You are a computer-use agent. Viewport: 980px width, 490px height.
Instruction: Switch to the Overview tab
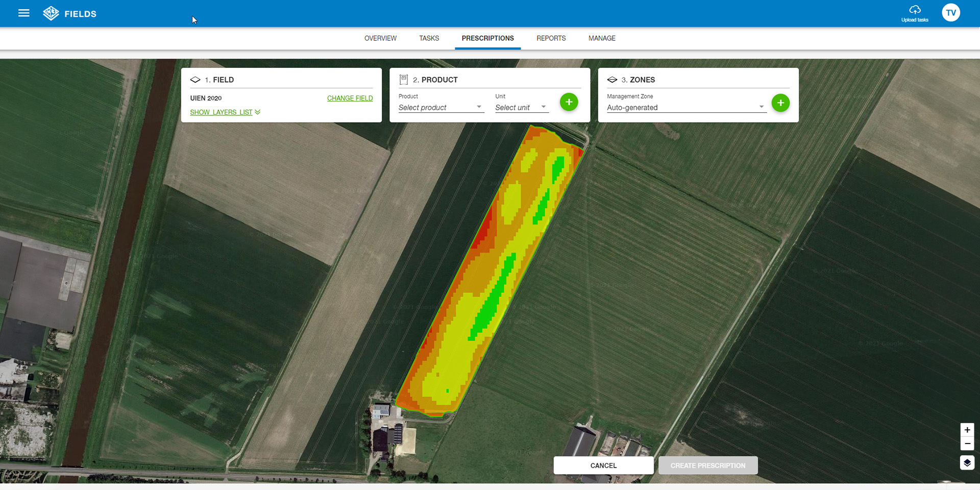(380, 38)
